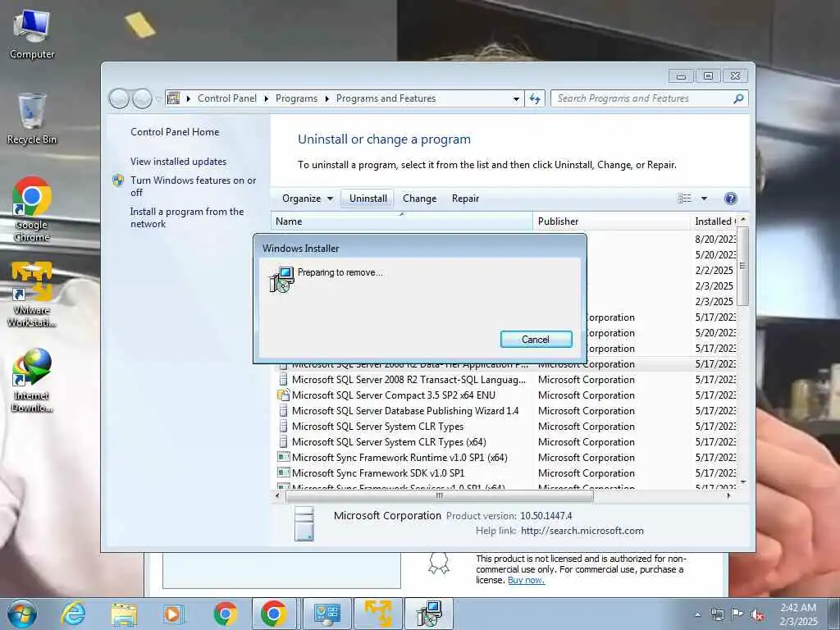Open Google Chrome desktop shortcut
The width and height of the screenshot is (840, 630).
[32, 209]
